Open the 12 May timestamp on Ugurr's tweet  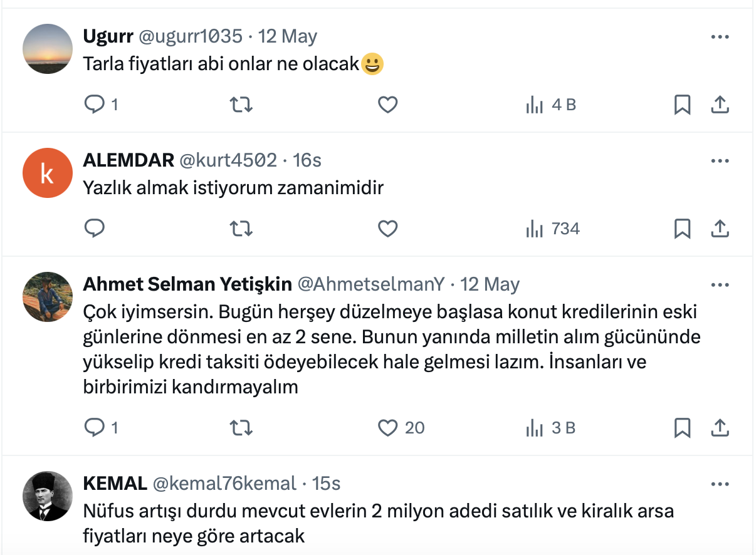click(x=288, y=36)
